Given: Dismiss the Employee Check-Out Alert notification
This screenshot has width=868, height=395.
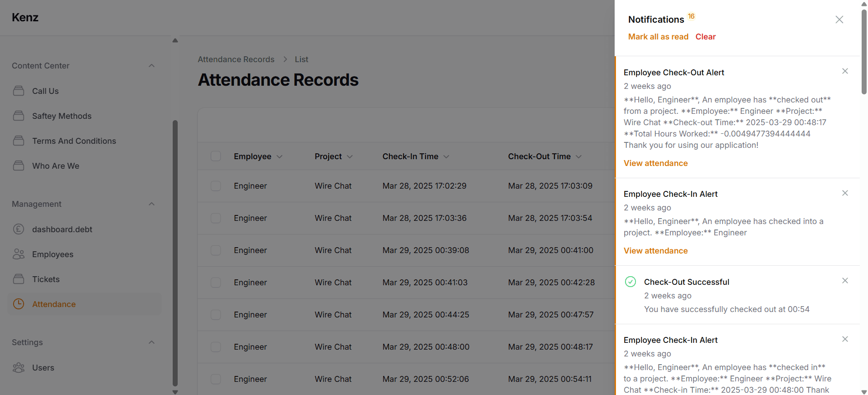Looking at the screenshot, I should [x=845, y=71].
